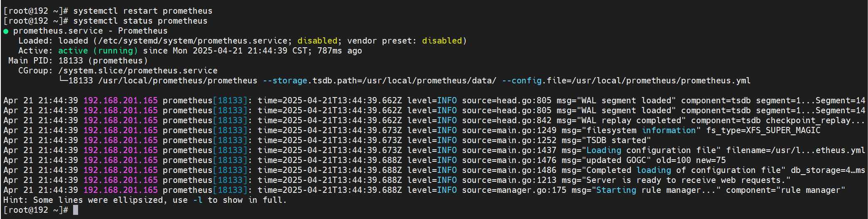Image resolution: width=868 pixels, height=219 pixels.
Task: Click the 'db_storage=4…ms' value
Action: coord(828,170)
